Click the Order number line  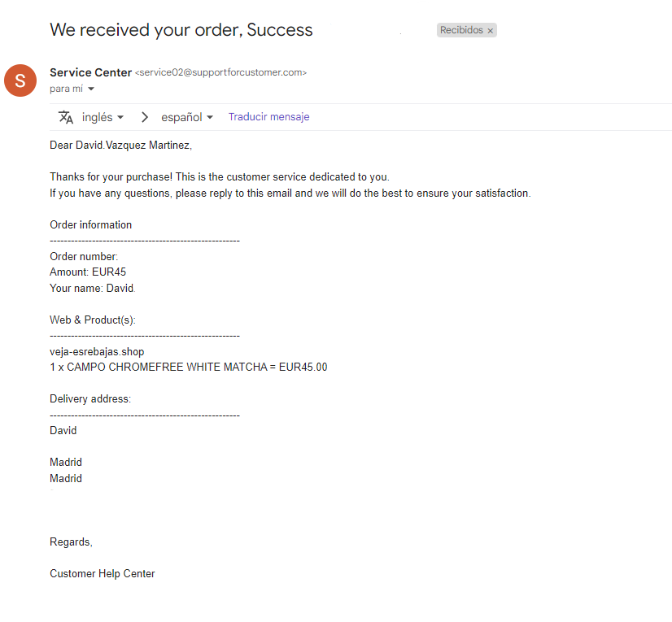(x=84, y=256)
